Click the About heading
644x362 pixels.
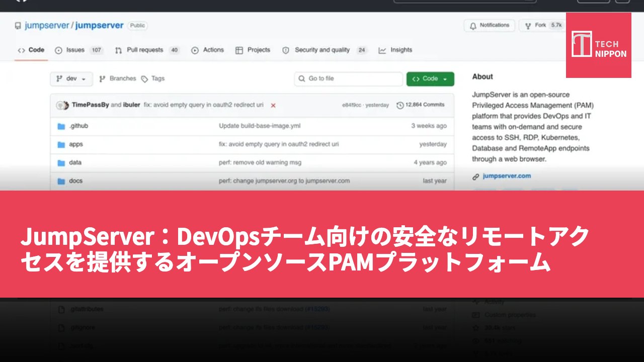click(x=482, y=77)
